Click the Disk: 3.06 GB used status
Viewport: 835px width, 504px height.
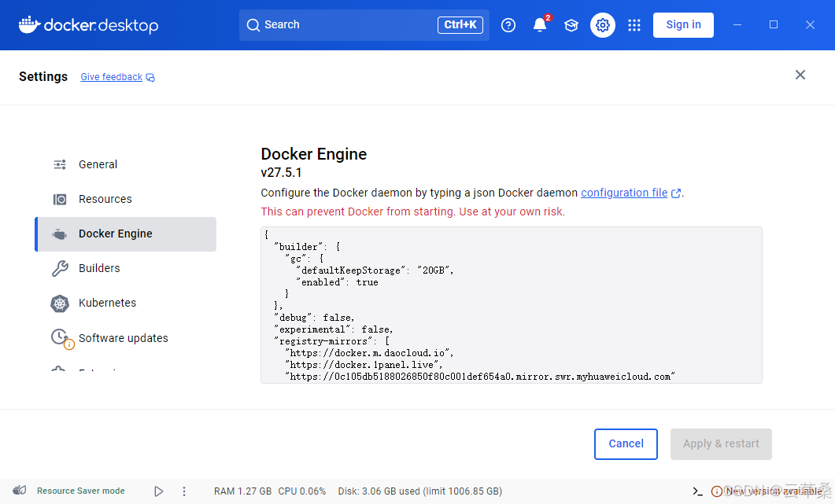point(420,491)
